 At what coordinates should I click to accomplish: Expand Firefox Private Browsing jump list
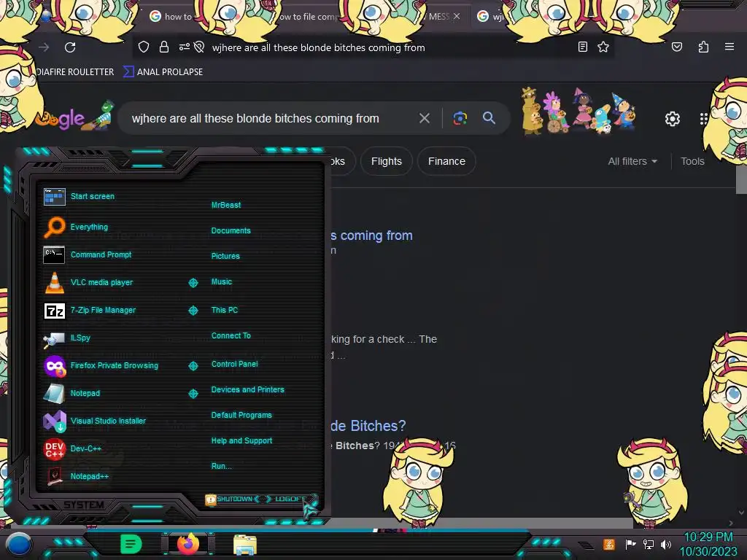point(193,366)
